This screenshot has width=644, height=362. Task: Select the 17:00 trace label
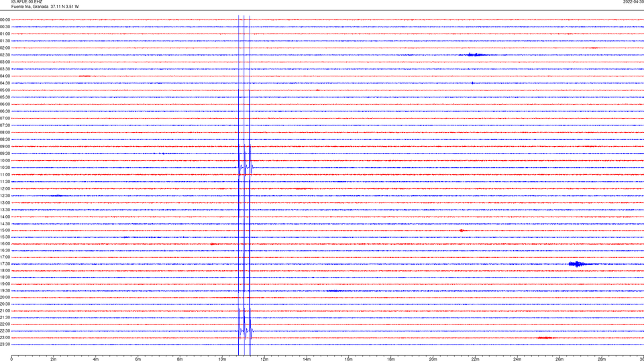[x=5, y=257]
